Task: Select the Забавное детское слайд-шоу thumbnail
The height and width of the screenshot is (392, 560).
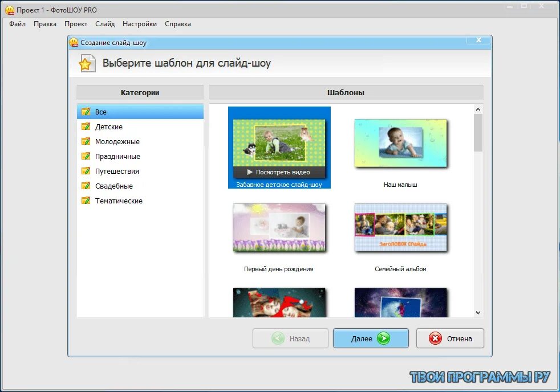Action: 279,148
